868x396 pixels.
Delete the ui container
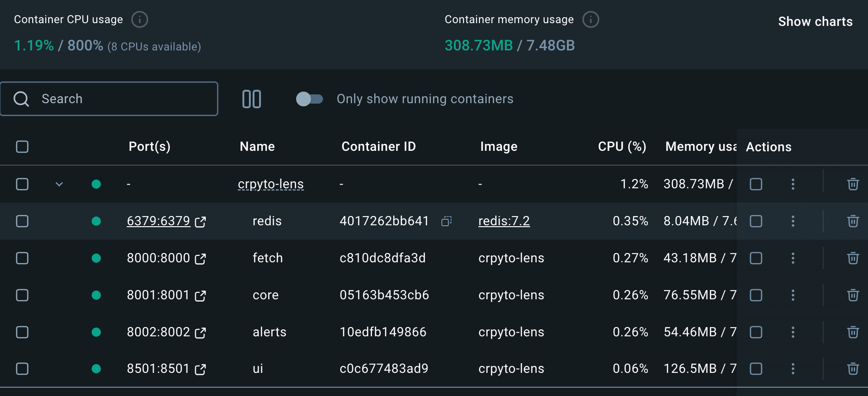(x=853, y=369)
